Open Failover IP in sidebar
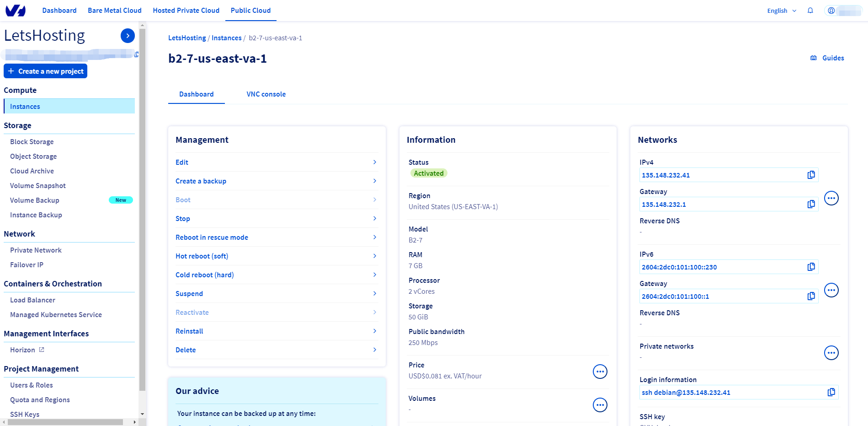Screen dimensions: 868x426 click(27, 265)
